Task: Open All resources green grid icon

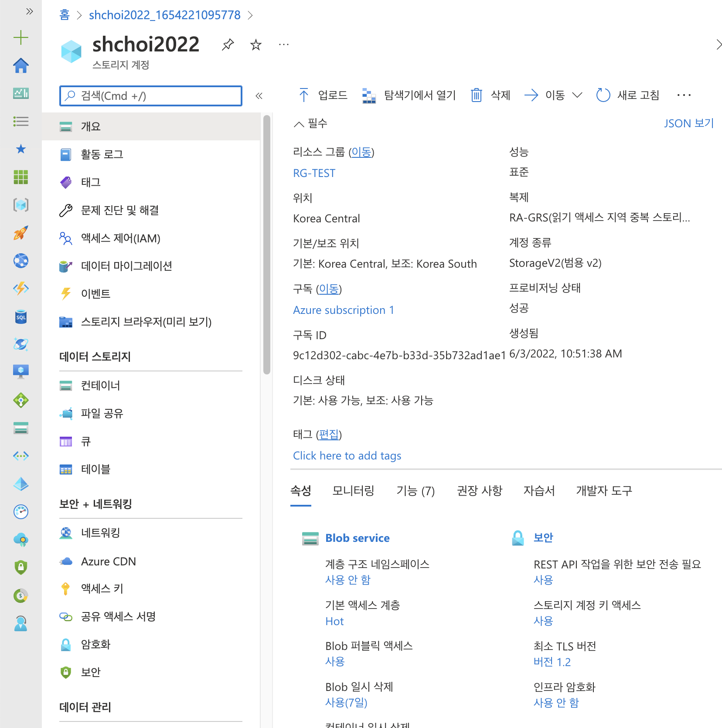Action: click(21, 177)
